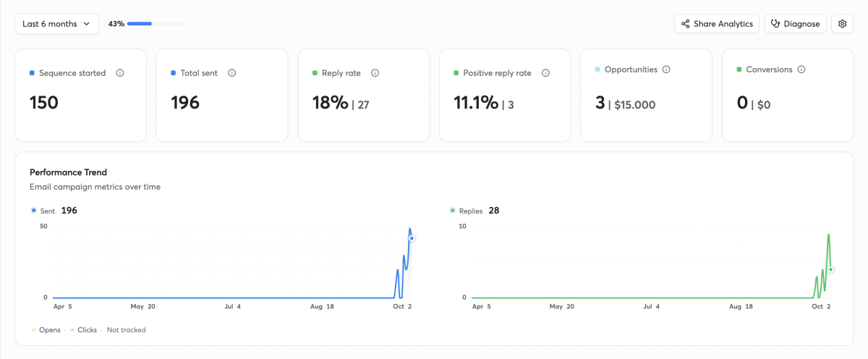868x359 pixels.
Task: Click the Not tracked label
Action: pyautogui.click(x=127, y=330)
